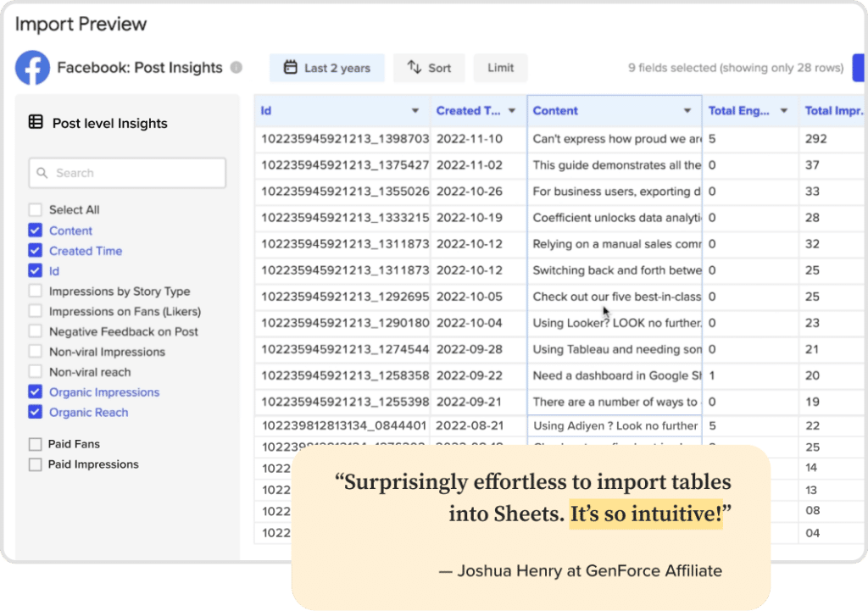Select the Content column header
This screenshot has height=611, width=868.
point(615,111)
